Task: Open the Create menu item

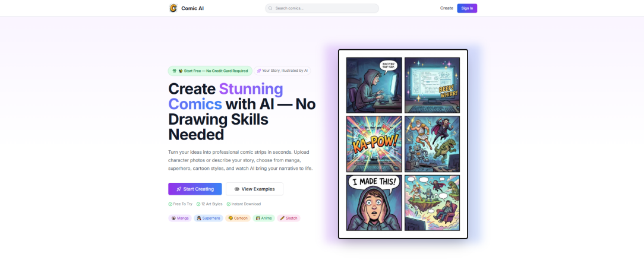Action: (x=446, y=8)
